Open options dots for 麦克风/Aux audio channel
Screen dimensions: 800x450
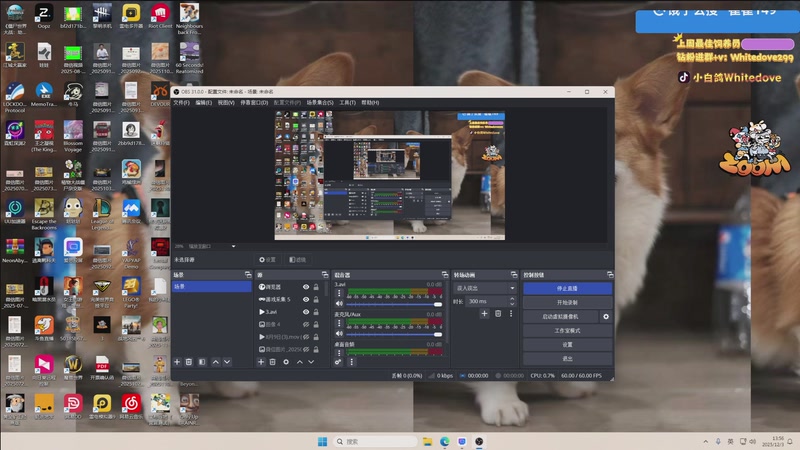click(x=339, y=323)
